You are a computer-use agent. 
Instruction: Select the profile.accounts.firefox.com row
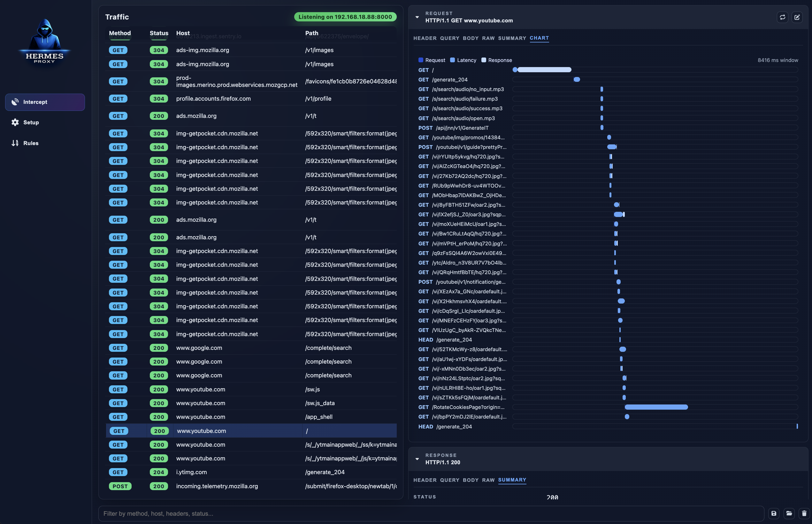tap(251, 99)
